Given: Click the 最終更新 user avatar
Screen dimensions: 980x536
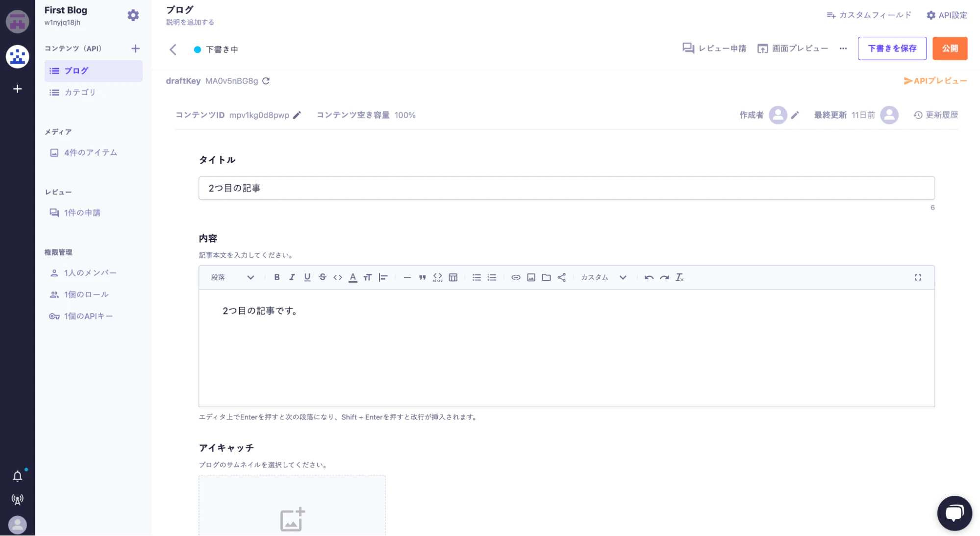Looking at the screenshot, I should 889,115.
